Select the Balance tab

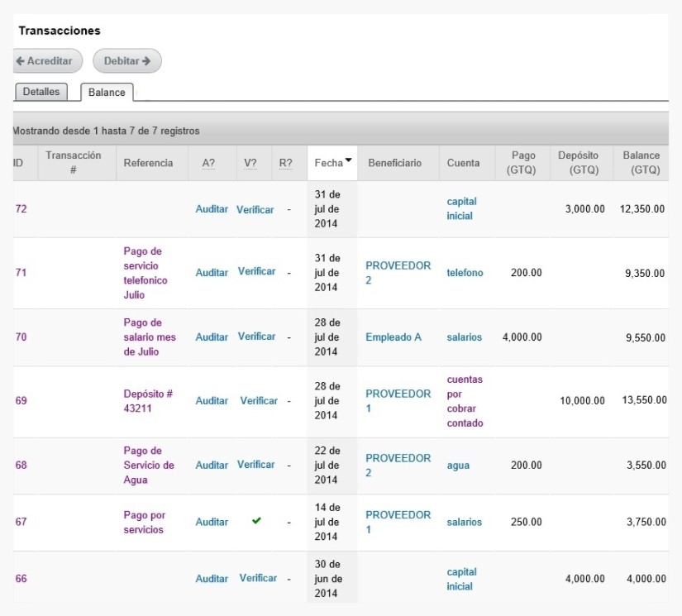[x=107, y=93]
